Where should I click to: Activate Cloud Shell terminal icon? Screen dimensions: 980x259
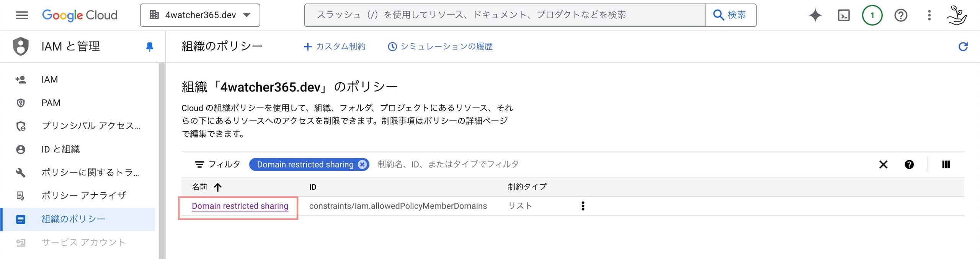[x=844, y=15]
